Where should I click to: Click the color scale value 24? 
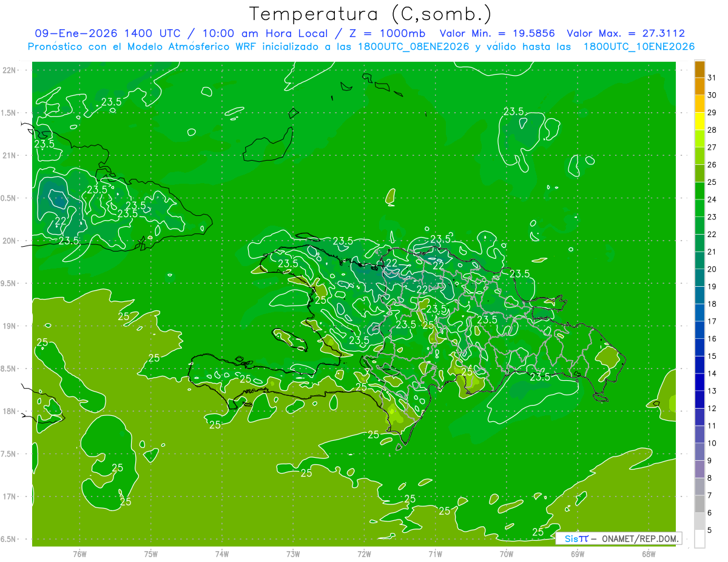[712, 199]
